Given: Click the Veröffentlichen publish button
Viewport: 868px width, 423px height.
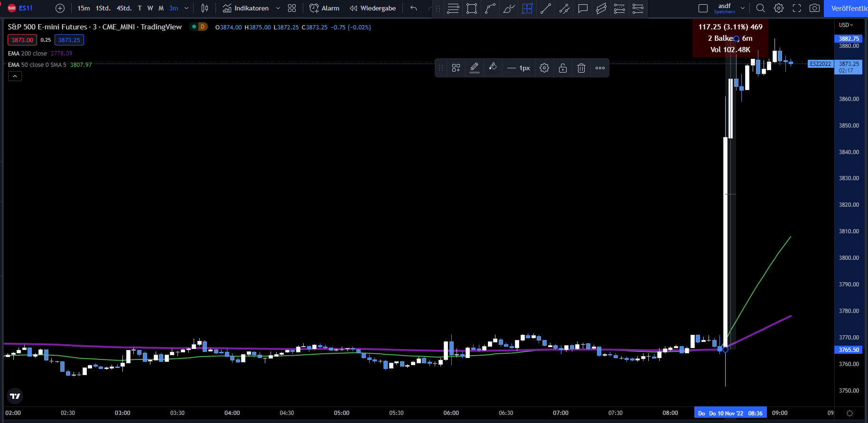Looking at the screenshot, I should pos(846,8).
